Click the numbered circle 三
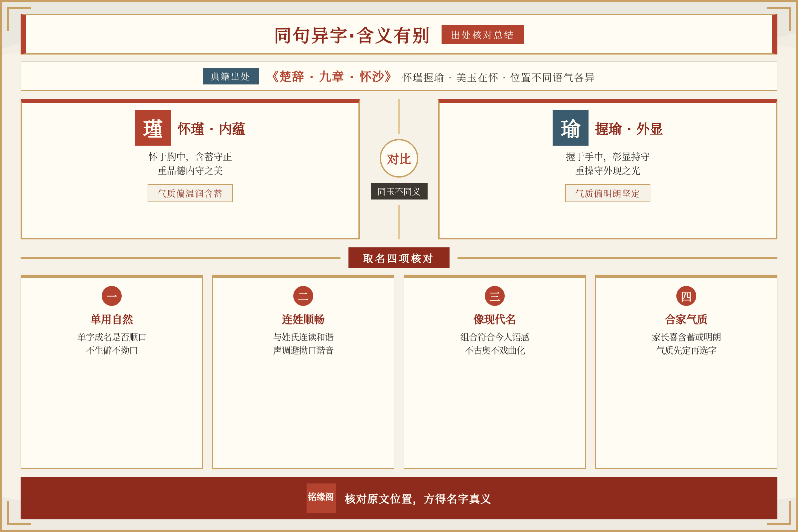Screen dimensions: 798x532 495,296
